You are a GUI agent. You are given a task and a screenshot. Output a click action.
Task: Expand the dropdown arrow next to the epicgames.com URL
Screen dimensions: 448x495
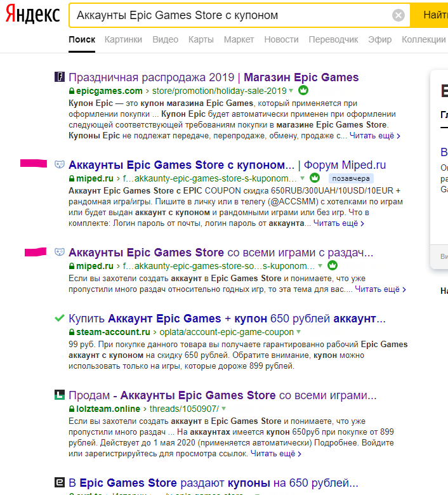pyautogui.click(x=291, y=91)
